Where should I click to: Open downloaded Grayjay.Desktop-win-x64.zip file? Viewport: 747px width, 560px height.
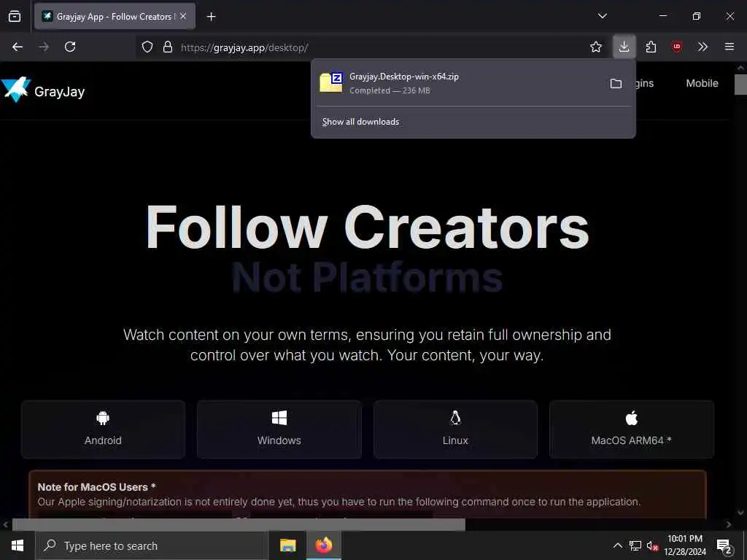pos(457,83)
